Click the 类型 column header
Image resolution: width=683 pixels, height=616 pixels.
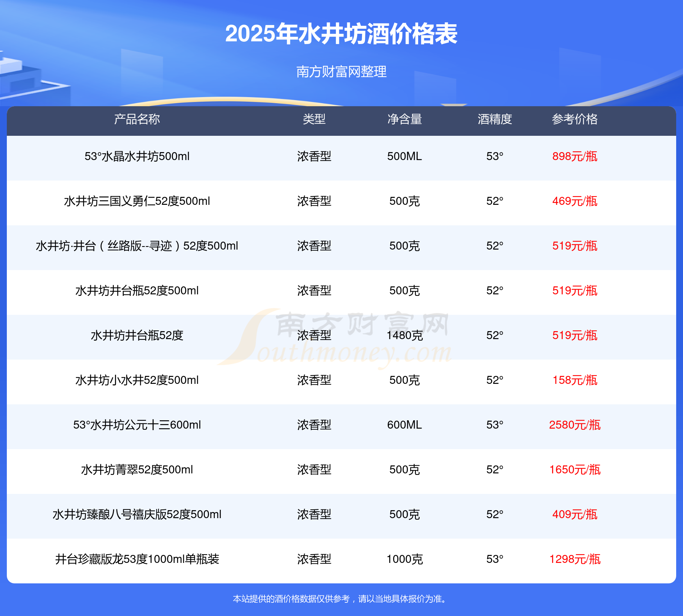314,119
